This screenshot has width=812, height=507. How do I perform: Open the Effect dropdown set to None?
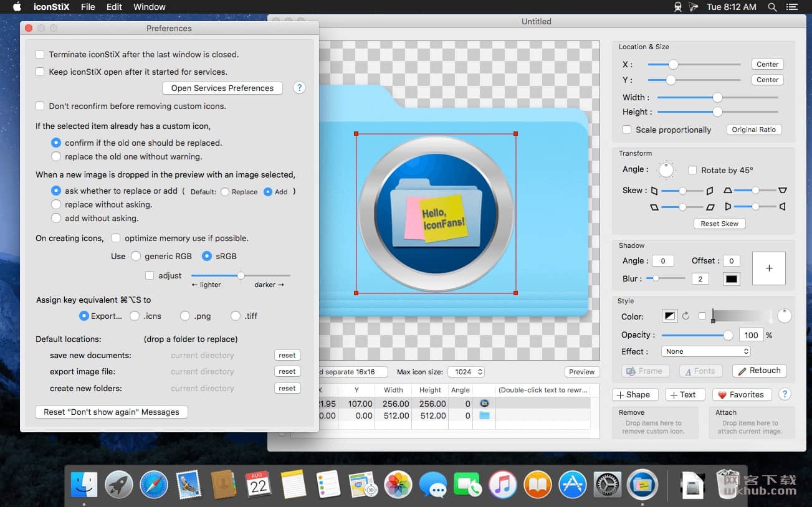(705, 351)
